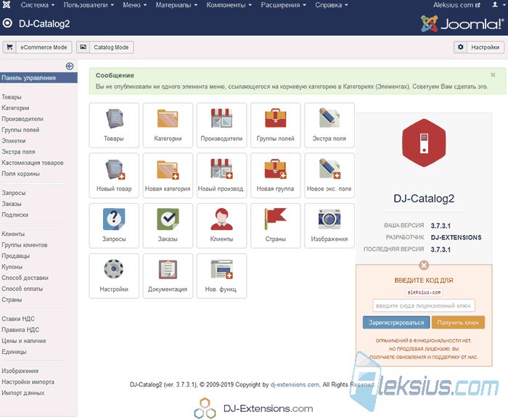Add a producer via Новый производ. tile

click(x=221, y=176)
